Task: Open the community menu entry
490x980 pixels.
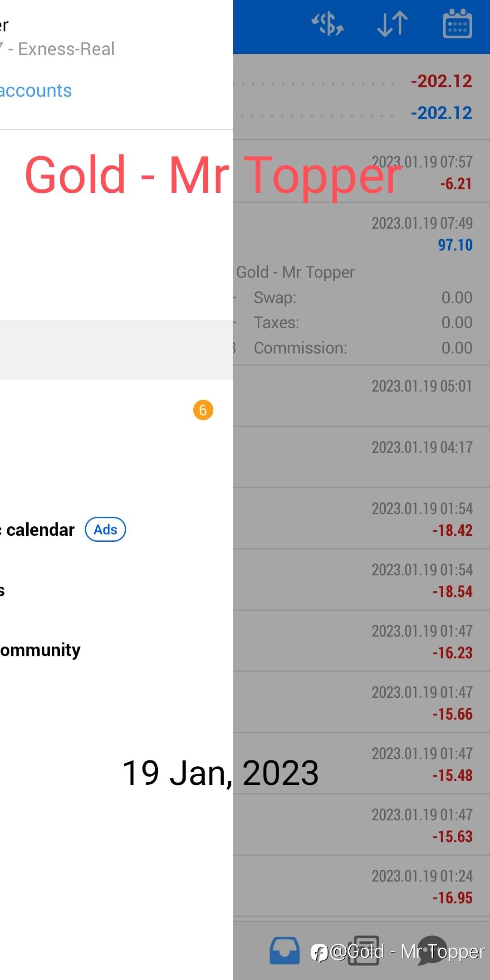Action: coord(40,650)
